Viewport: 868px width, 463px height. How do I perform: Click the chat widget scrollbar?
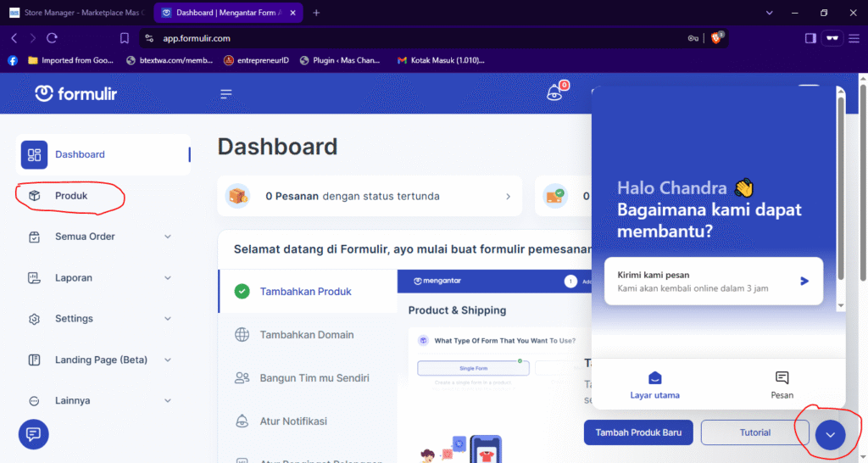[841, 188]
